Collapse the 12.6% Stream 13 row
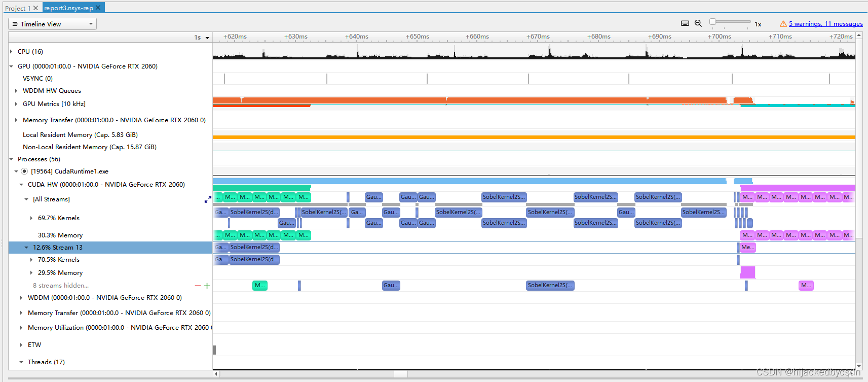Screen dimensions: 868x382 26,248
